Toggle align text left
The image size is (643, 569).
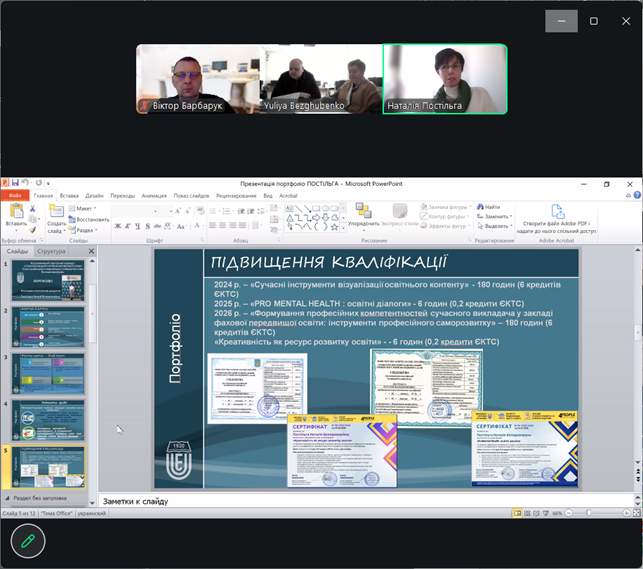(x=212, y=225)
